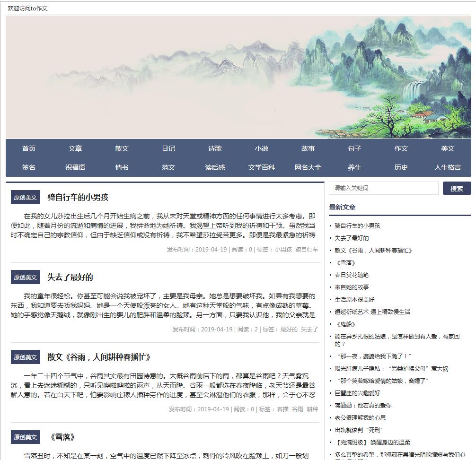Image resolution: width=476 pixels, height=460 pixels.
Task: Open sidebar link 出轨就该判"死刑"
Action: (x=359, y=430)
